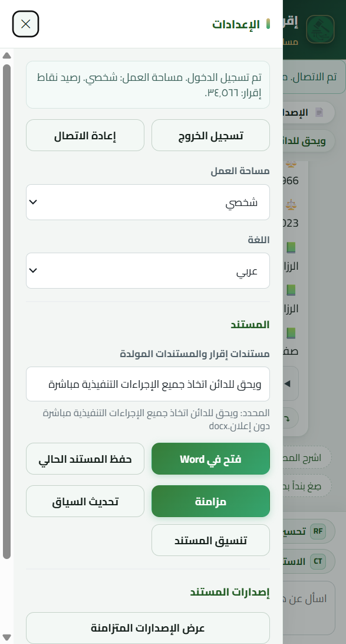This screenshot has height=644, width=346.
Task: Click the scrollbar down arrow
Action: click(x=6, y=637)
